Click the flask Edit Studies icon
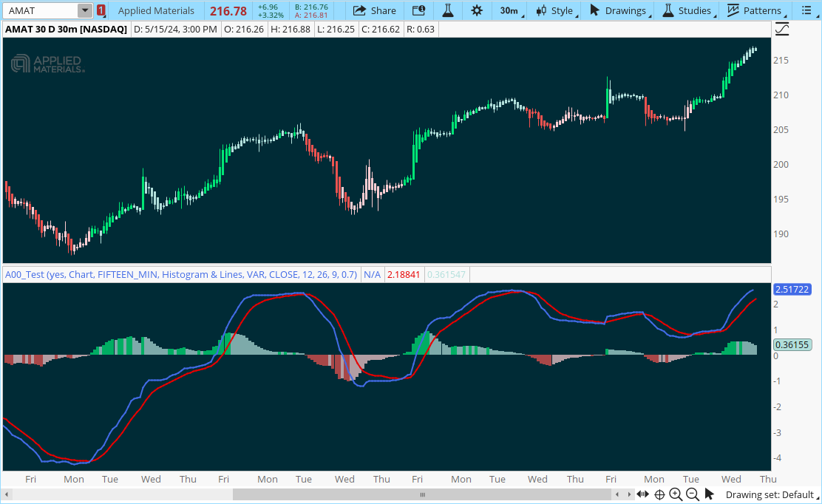Viewport: 822px width, 504px height. pyautogui.click(x=447, y=10)
